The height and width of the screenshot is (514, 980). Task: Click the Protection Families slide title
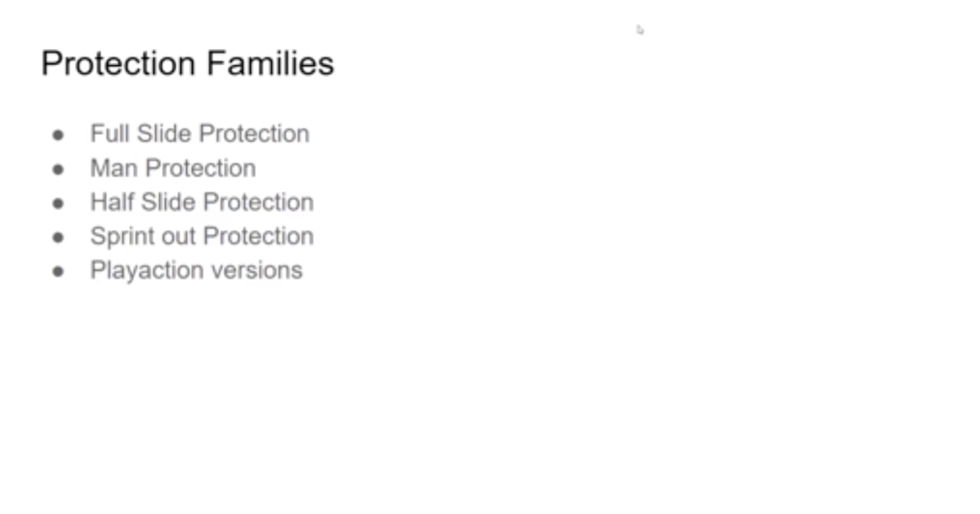(188, 64)
